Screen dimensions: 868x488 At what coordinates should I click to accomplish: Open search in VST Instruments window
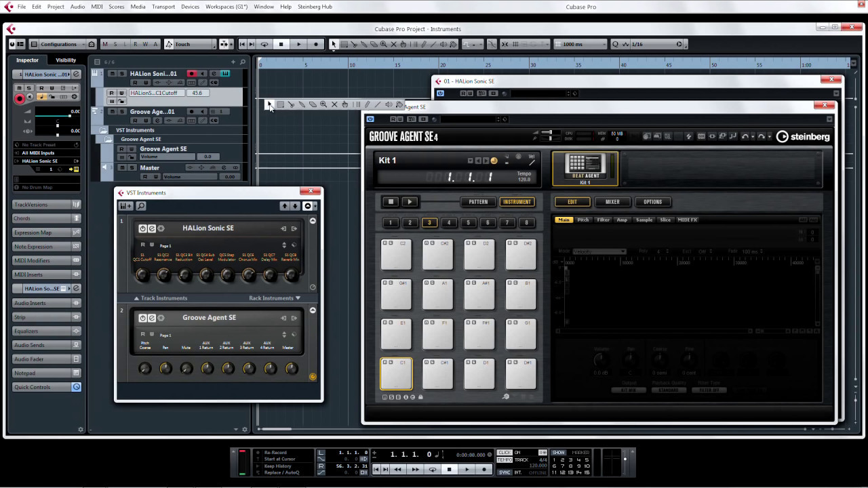click(x=141, y=206)
